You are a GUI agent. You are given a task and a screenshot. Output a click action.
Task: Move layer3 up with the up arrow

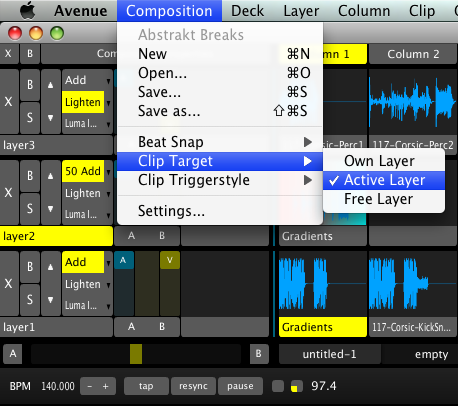coord(50,85)
